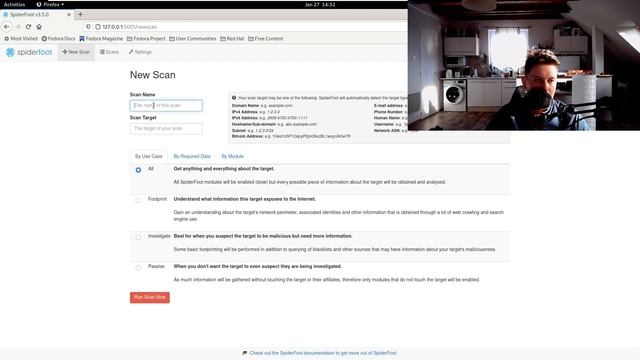Click the SpiderFoot logo
640x360 pixels.
pos(29,52)
